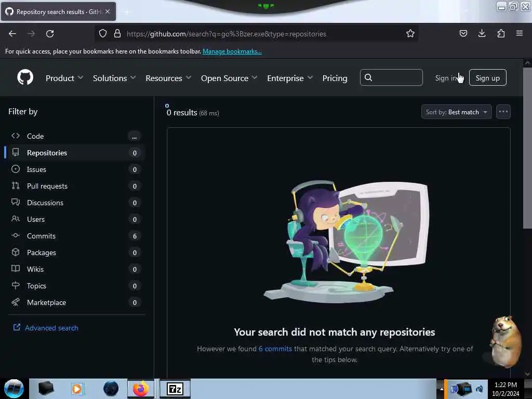Image resolution: width=532 pixels, height=399 pixels.
Task: Show hidden system tray icons arrow
Action: (442, 389)
